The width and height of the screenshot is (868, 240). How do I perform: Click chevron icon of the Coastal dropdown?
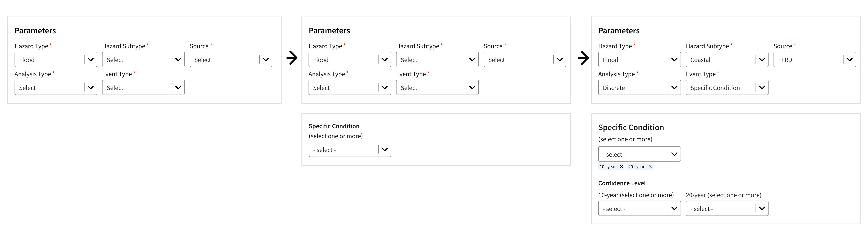pyautogui.click(x=762, y=60)
